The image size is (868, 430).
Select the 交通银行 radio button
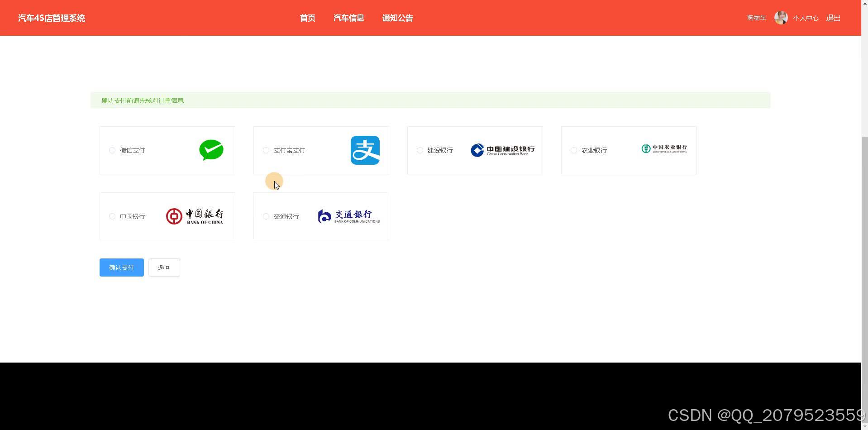coord(266,216)
